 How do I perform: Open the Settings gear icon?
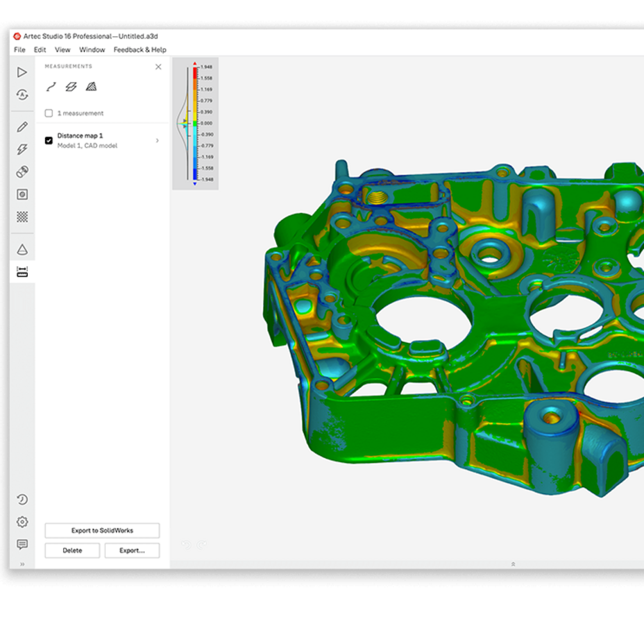point(22,522)
